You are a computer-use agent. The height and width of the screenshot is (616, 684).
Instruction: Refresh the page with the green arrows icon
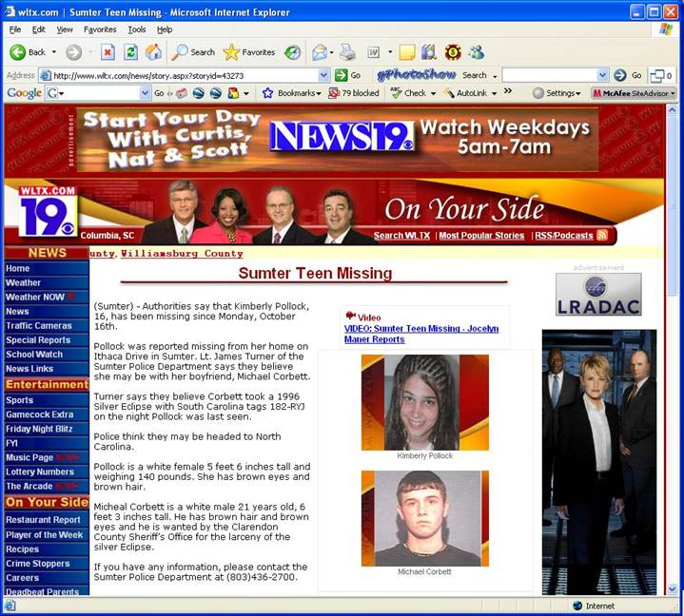coord(130,52)
